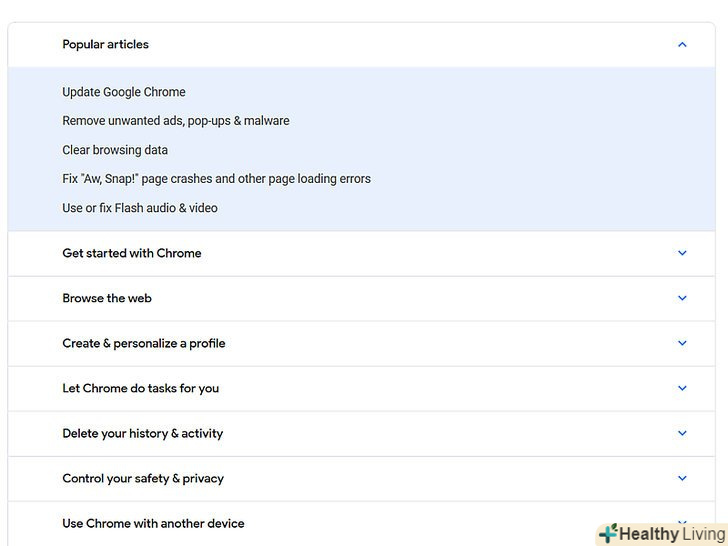Image resolution: width=728 pixels, height=546 pixels.
Task: Click chevron for Delete your history & activity
Action: pyautogui.click(x=682, y=433)
